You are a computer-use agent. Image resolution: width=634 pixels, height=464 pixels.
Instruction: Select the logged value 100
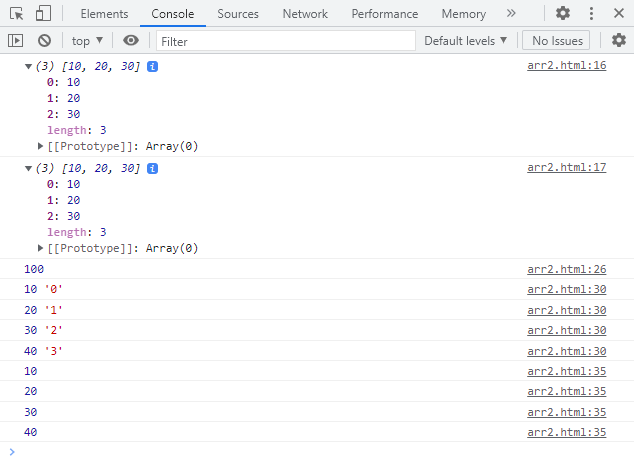(x=34, y=269)
